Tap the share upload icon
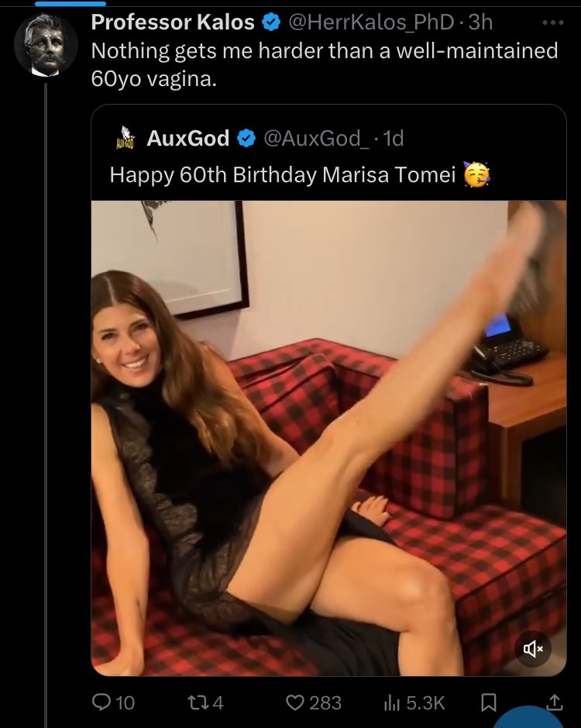Image resolution: width=581 pixels, height=728 pixels. pyautogui.click(x=553, y=702)
